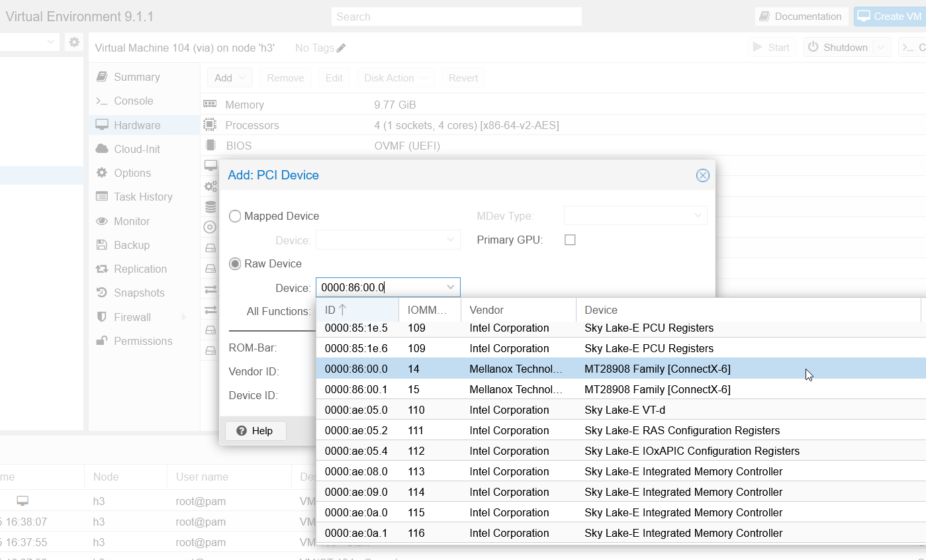The height and width of the screenshot is (560, 926).
Task: Open the Permissions section
Action: click(x=144, y=341)
